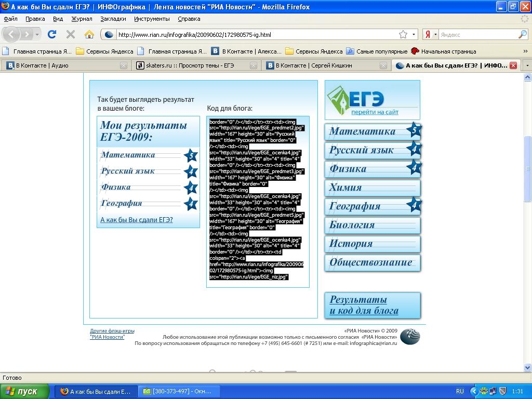
Task: Click the 'А как бы Вы сдали ЕГЭ?' link
Action: [136, 220]
